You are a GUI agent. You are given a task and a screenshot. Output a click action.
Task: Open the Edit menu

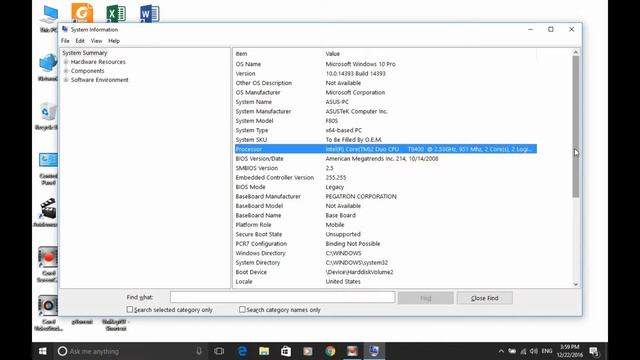coord(80,41)
